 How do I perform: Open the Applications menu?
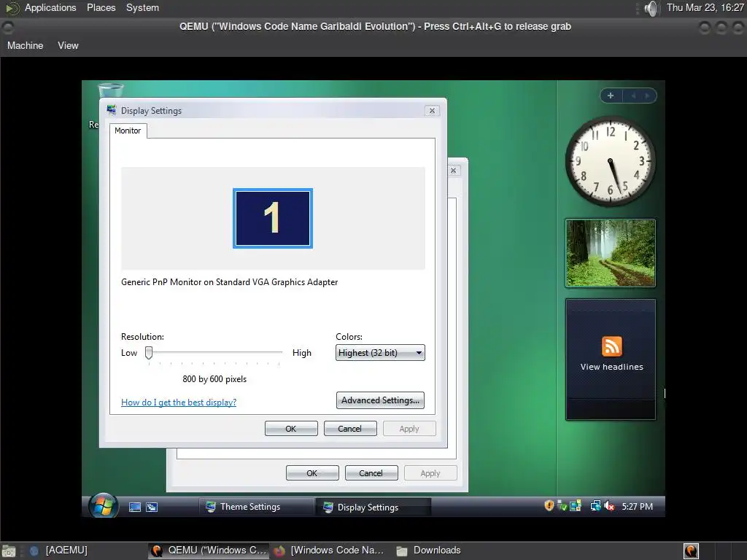(x=50, y=7)
